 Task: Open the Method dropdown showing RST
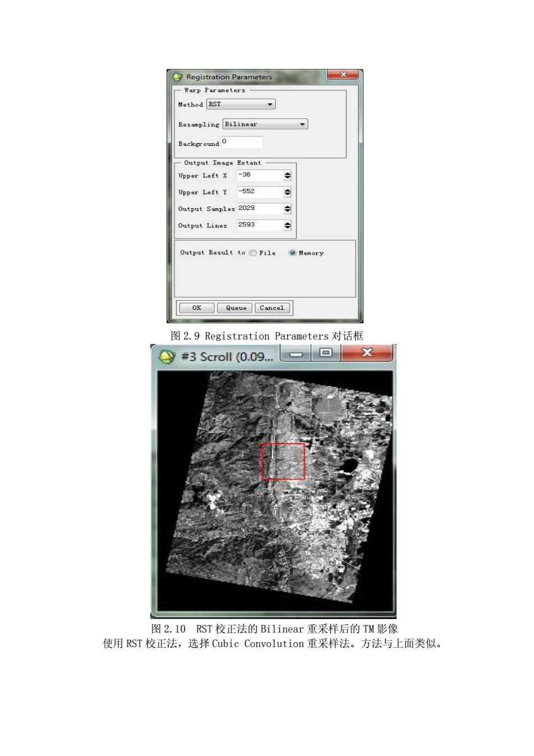[x=241, y=104]
